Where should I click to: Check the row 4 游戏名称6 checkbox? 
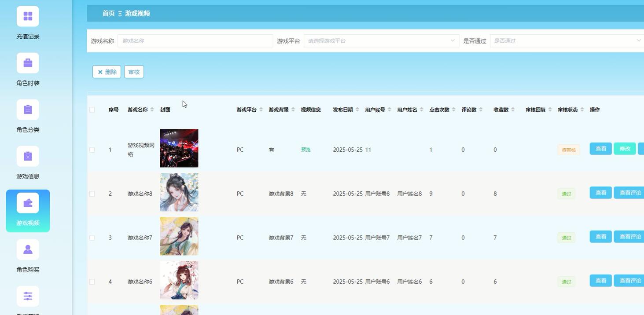coord(92,282)
